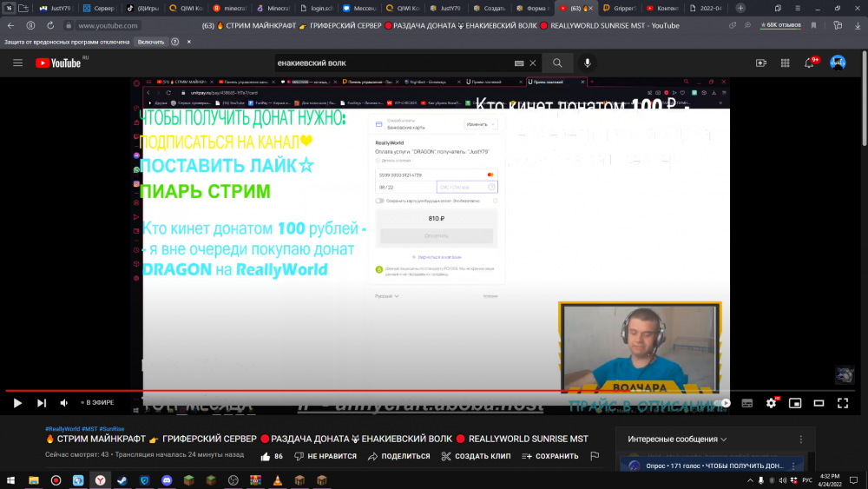Open the poll Опрос options menu
The width and height of the screenshot is (868, 489).
(x=793, y=466)
